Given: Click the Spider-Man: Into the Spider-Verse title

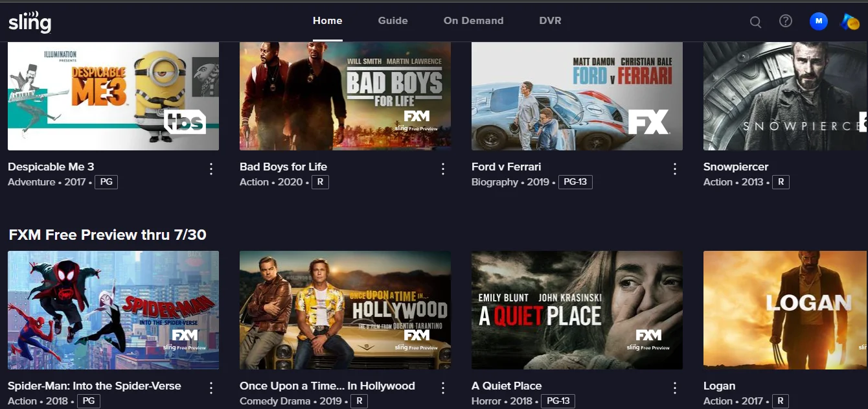Looking at the screenshot, I should click(x=95, y=386).
